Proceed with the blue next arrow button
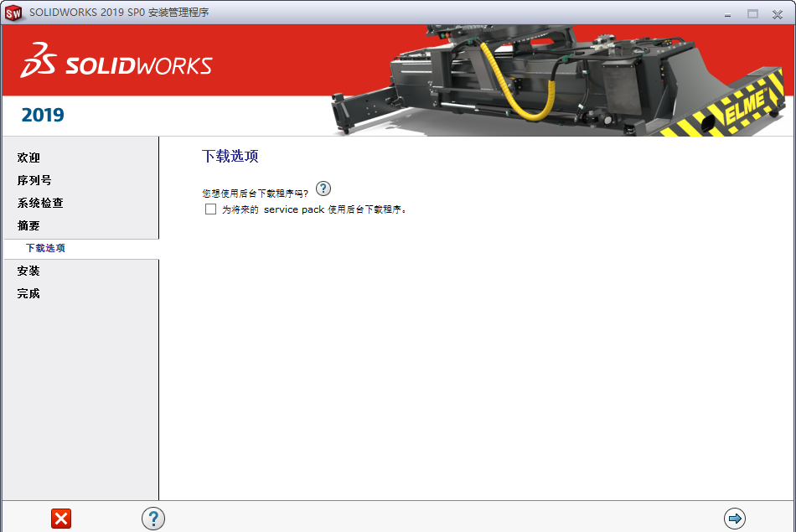Image resolution: width=796 pixels, height=532 pixels. click(x=735, y=519)
